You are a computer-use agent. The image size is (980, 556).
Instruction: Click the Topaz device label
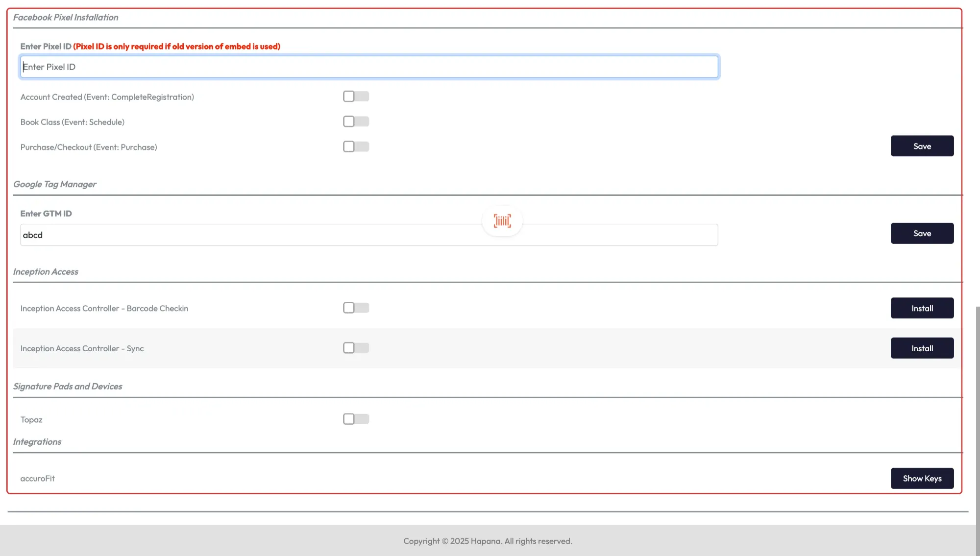pos(31,420)
